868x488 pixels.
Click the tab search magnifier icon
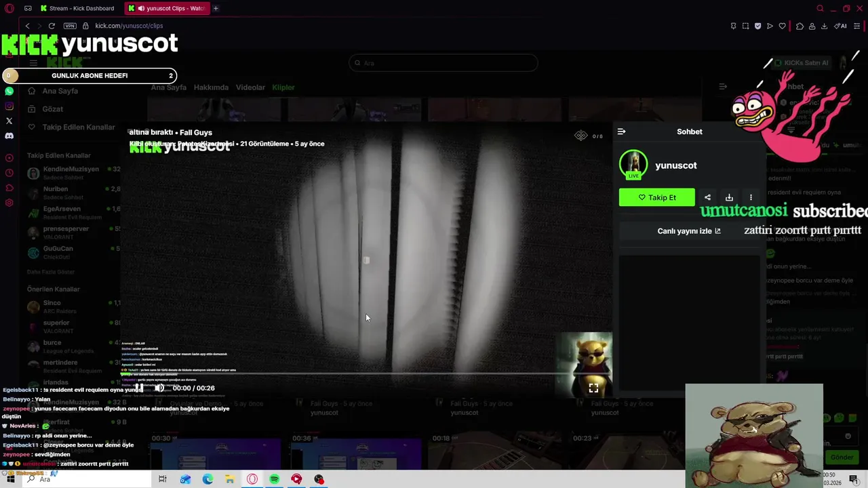point(820,8)
